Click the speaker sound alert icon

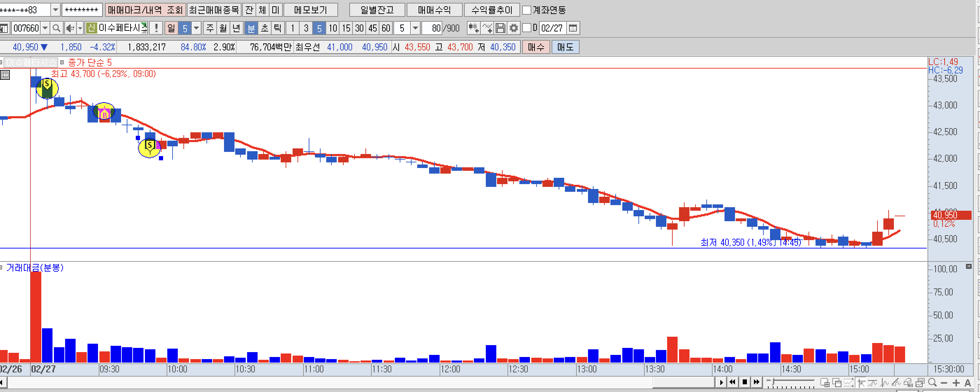tap(70, 28)
